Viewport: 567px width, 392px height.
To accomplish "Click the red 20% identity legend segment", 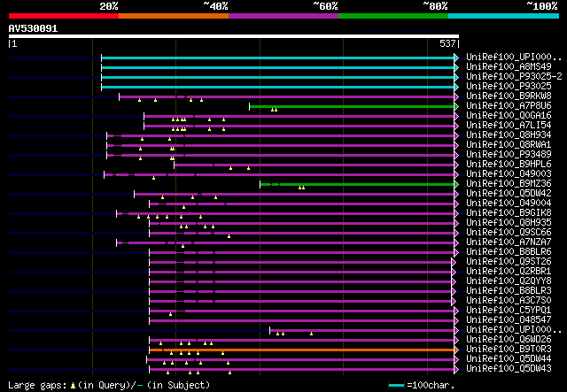I will (x=64, y=16).
